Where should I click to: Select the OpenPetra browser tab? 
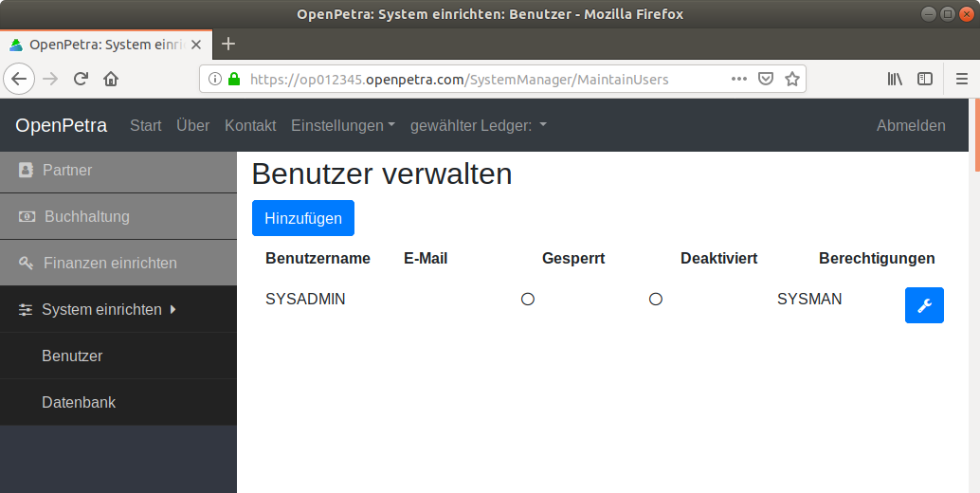point(106,45)
